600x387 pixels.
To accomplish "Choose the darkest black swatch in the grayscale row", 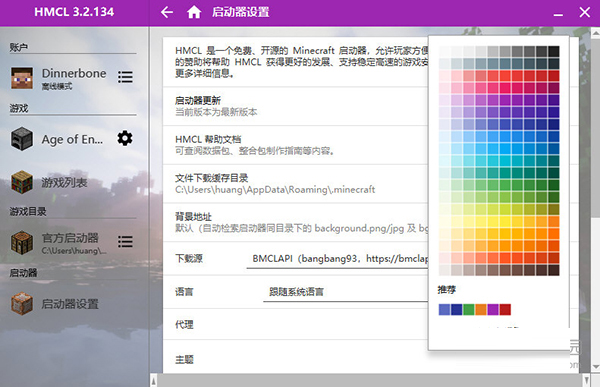I will [x=554, y=51].
